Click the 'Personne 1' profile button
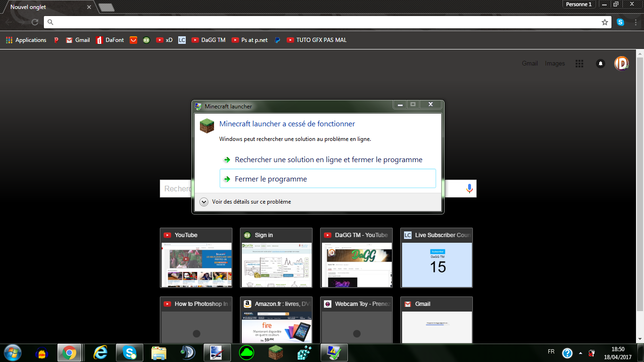The height and width of the screenshot is (362, 644). [578, 4]
